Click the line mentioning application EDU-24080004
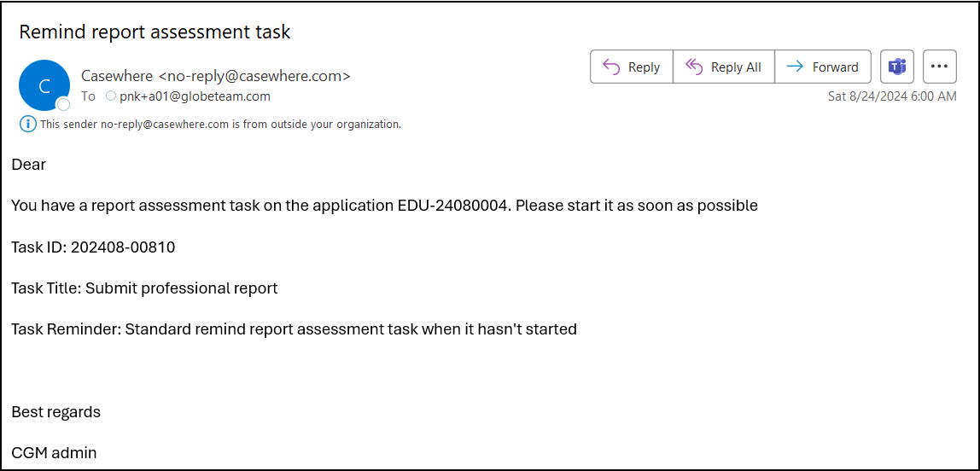The height and width of the screenshot is (471, 980). pos(384,206)
